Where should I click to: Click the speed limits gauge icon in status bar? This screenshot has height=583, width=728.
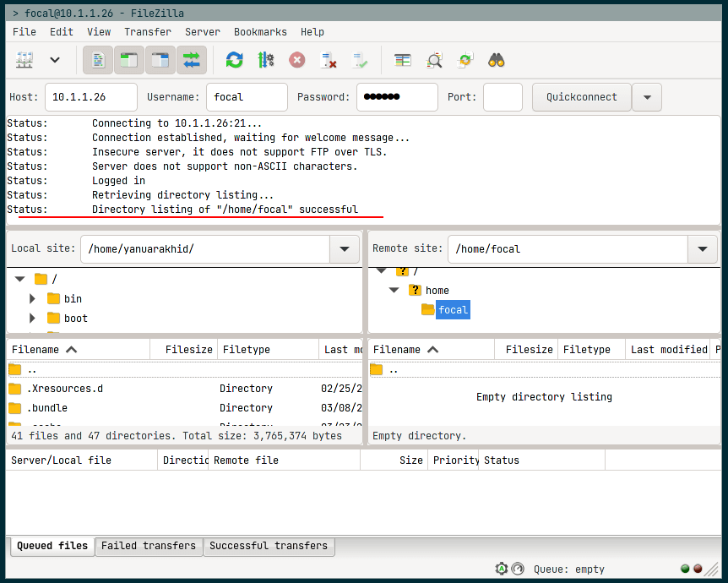pyautogui.click(x=518, y=569)
